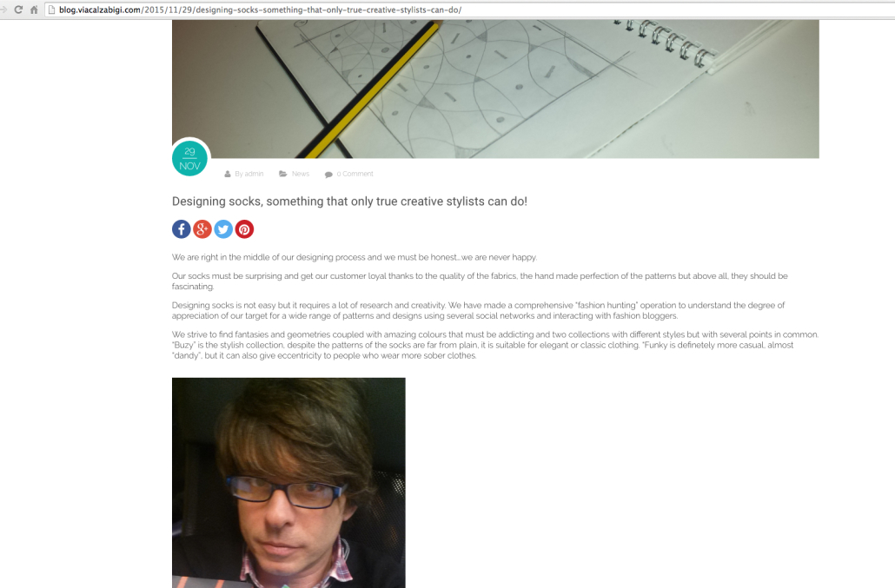
Task: Click the comment bubble icon
Action: 328,175
